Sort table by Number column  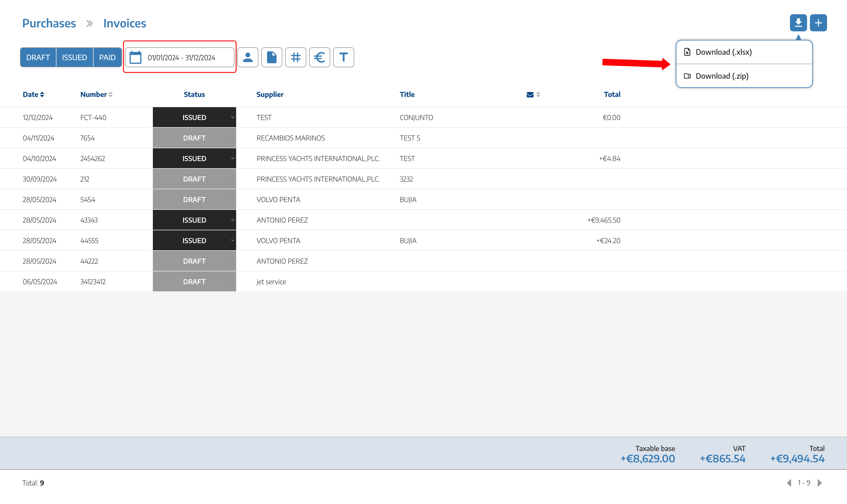pyautogui.click(x=96, y=94)
